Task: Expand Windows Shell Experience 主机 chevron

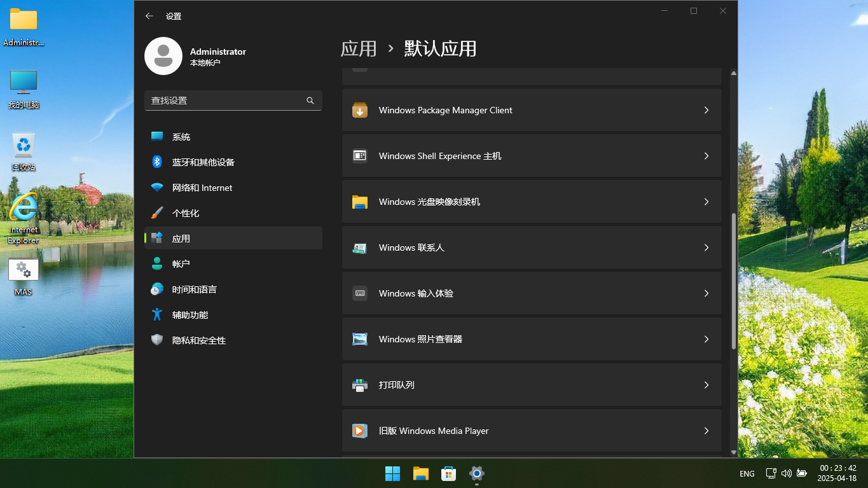Action: (706, 156)
